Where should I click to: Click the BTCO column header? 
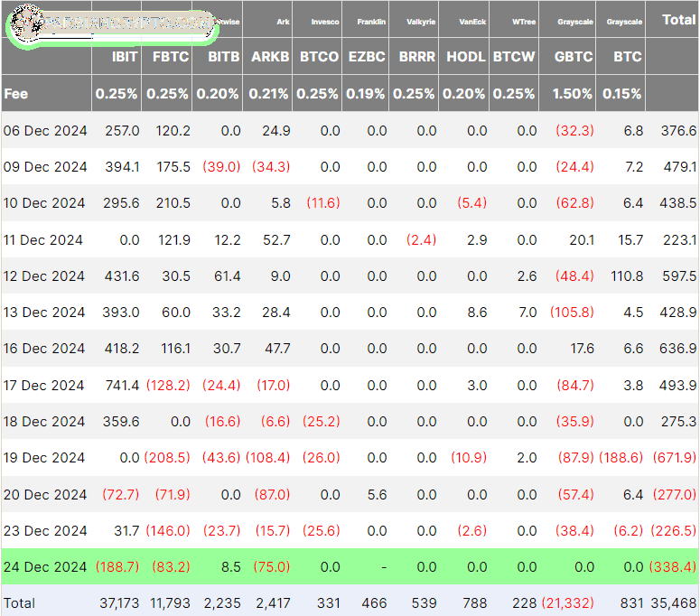(319, 57)
